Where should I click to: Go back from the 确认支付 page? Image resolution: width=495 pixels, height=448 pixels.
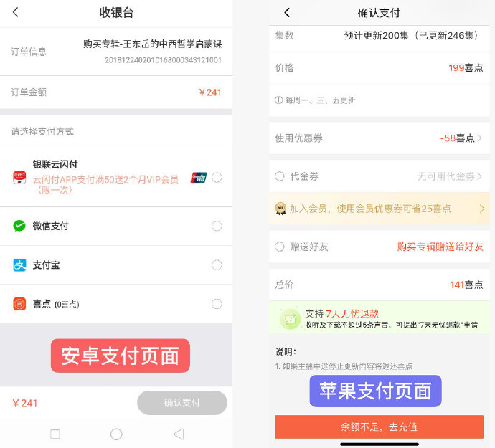(287, 13)
